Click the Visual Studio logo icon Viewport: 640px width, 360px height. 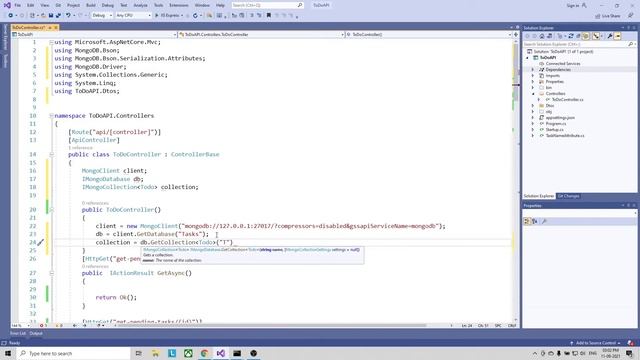click(x=7, y=5)
